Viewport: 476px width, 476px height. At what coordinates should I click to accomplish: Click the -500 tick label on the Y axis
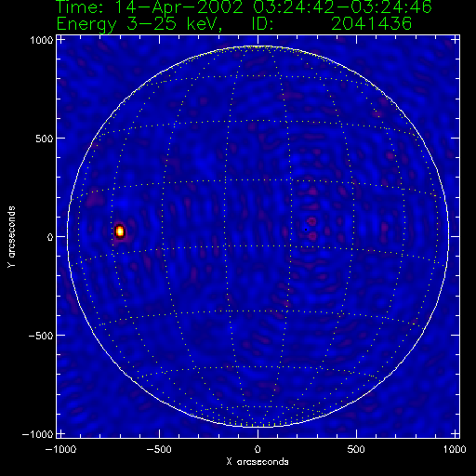click(x=41, y=336)
